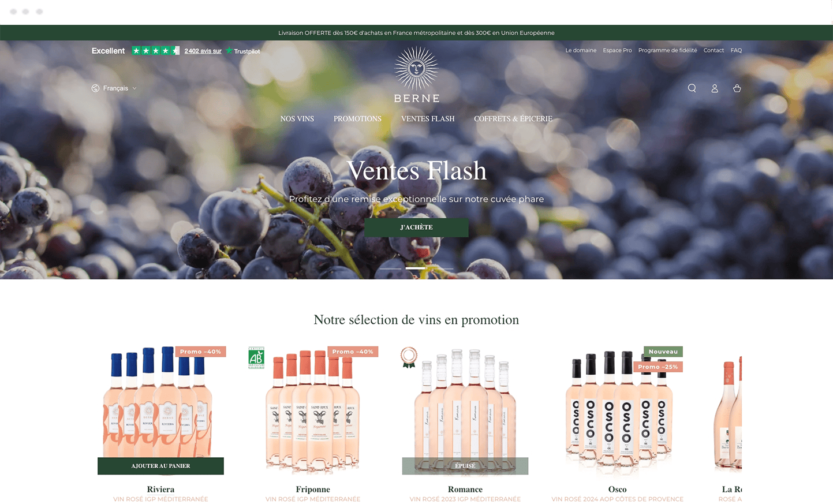Open the NOS VINS menu
Viewport: 833px width, 504px height.
tap(297, 119)
